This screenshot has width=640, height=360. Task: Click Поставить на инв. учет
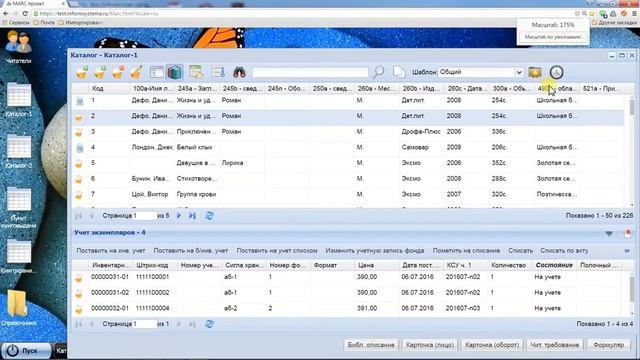[111, 251]
